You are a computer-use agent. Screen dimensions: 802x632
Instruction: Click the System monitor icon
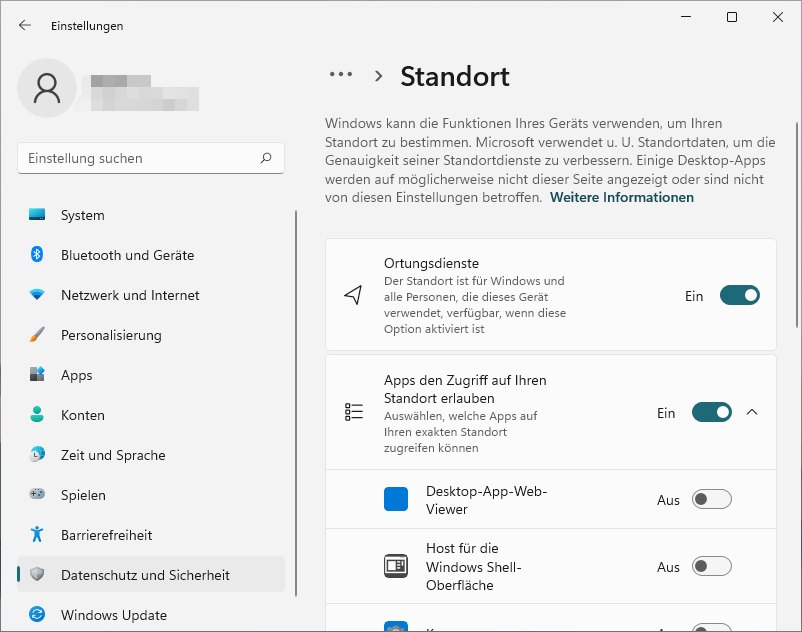[x=37, y=215]
